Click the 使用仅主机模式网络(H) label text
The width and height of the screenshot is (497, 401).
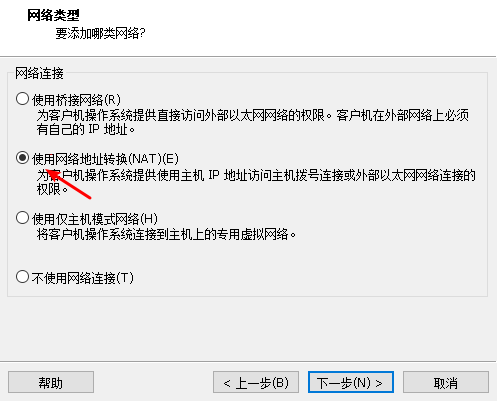[x=95, y=219]
